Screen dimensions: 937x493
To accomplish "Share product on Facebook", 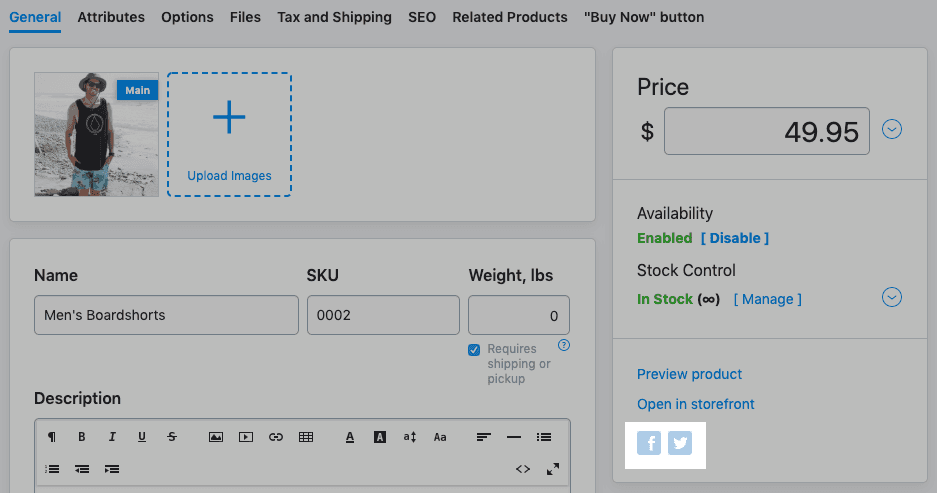I will point(649,443).
